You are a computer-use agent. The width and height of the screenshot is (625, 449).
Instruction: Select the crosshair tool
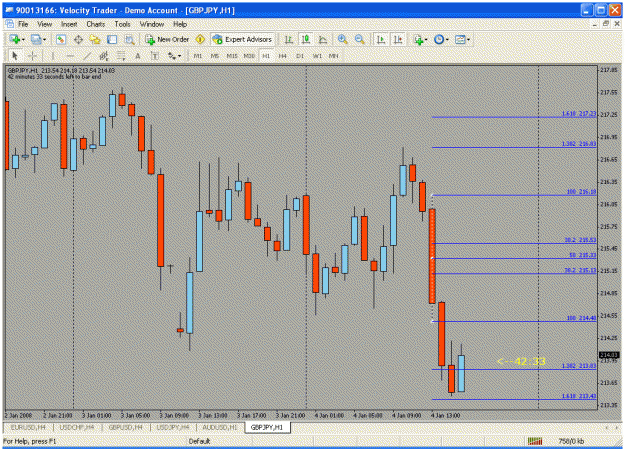pos(32,56)
